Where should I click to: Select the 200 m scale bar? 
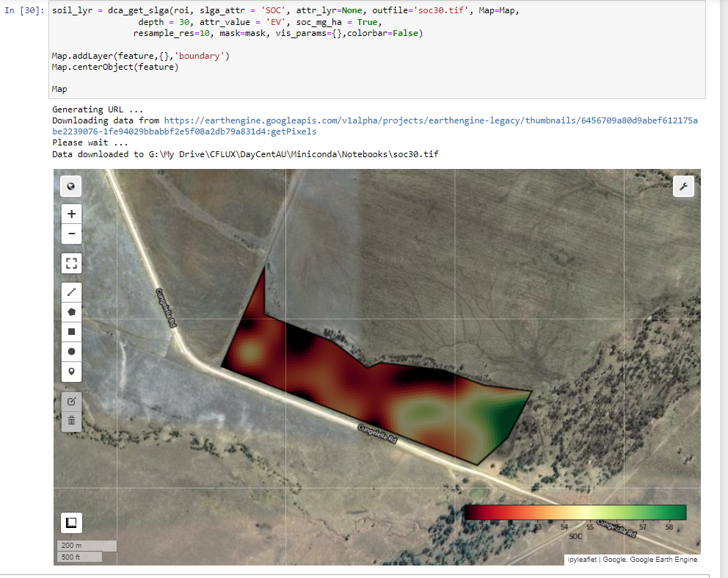pyautogui.click(x=86, y=546)
